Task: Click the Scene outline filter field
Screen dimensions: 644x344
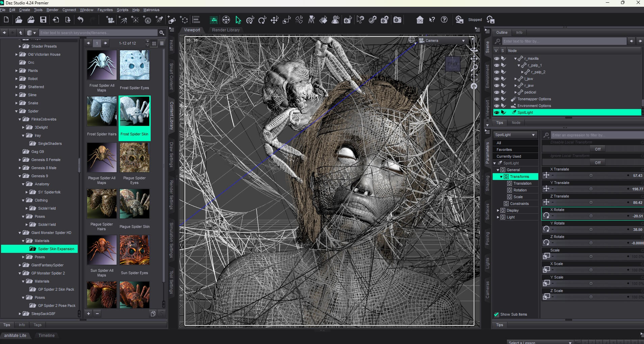Action: pos(564,41)
